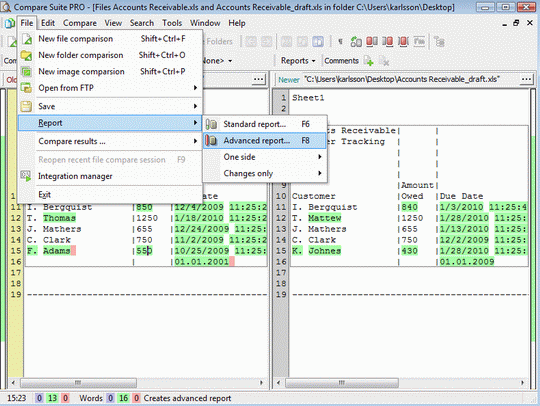Open the View menu
Screen dimensions: 540x406
[x=113, y=23]
